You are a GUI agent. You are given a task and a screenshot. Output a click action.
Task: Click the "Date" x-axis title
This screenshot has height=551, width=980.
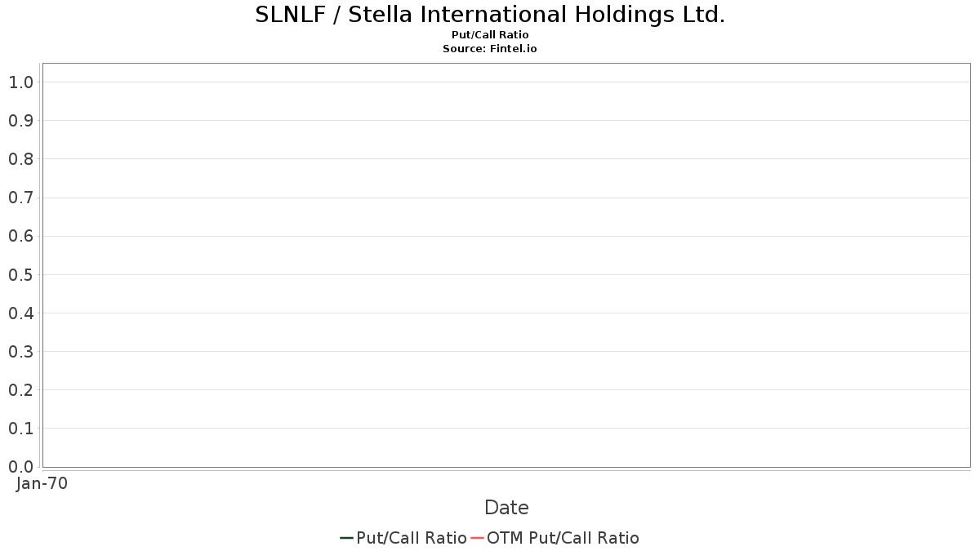506,508
